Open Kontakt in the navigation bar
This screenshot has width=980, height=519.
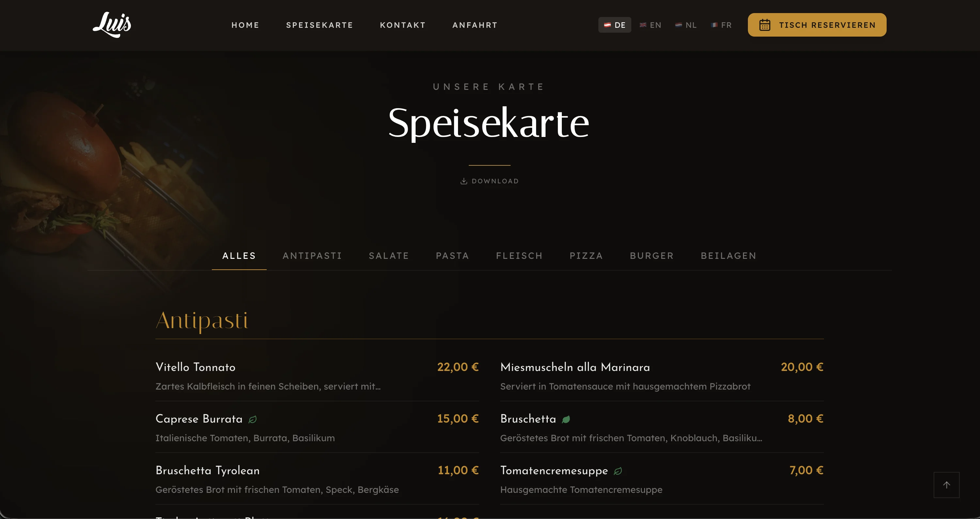point(403,25)
